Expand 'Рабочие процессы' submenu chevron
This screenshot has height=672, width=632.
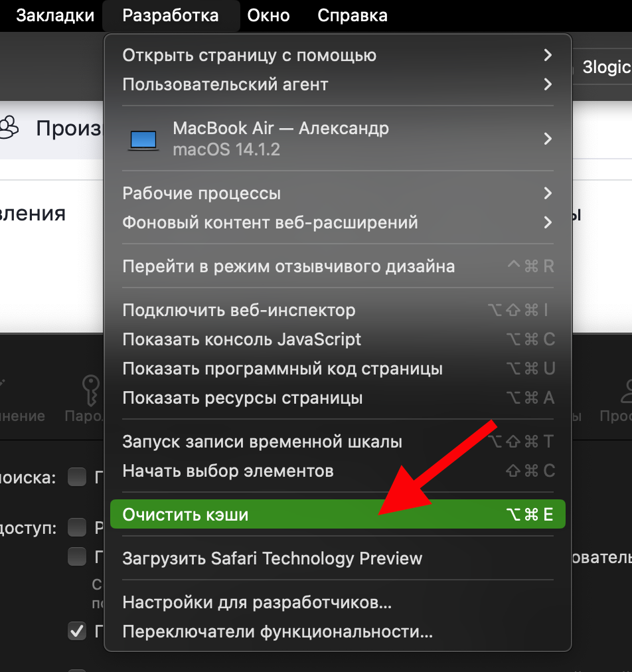(548, 193)
